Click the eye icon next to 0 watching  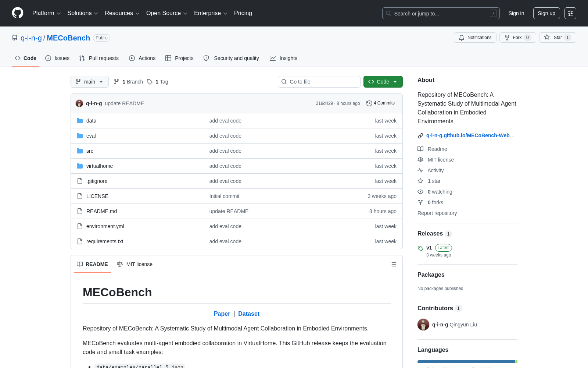420,192
